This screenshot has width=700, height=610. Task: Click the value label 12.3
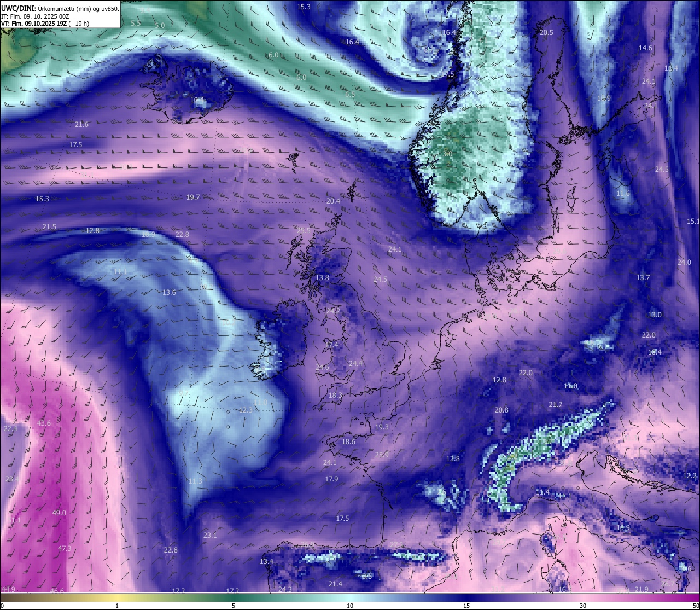point(246,410)
